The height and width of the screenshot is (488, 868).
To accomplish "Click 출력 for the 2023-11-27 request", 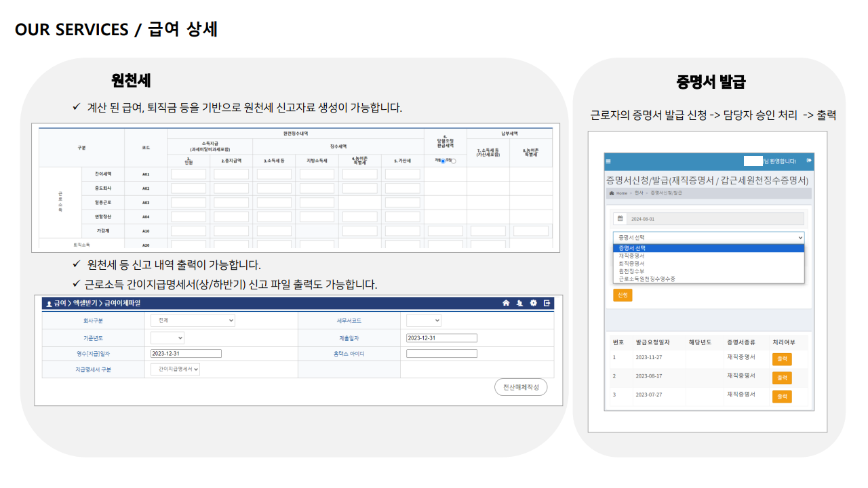I will click(x=782, y=359).
